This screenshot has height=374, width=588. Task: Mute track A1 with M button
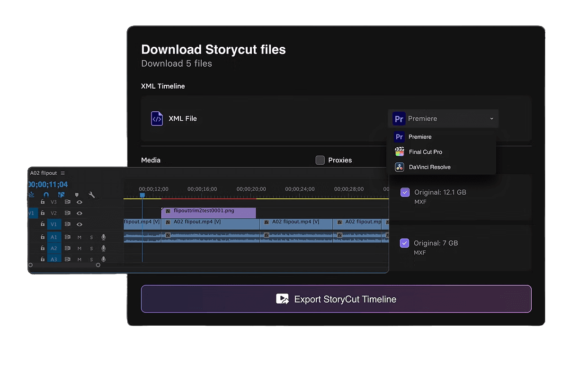80,237
